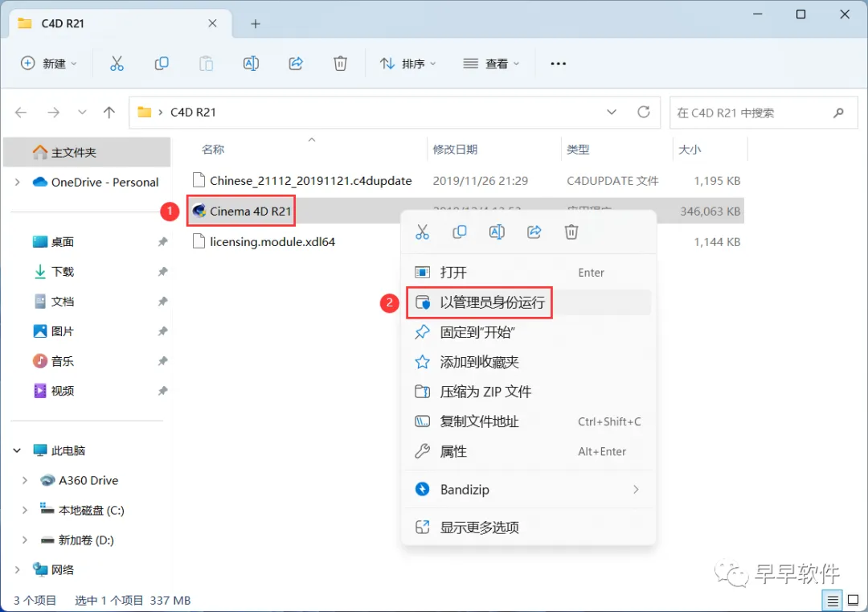Open the toolbar three-dots more options
The width and height of the screenshot is (868, 612).
click(x=558, y=64)
